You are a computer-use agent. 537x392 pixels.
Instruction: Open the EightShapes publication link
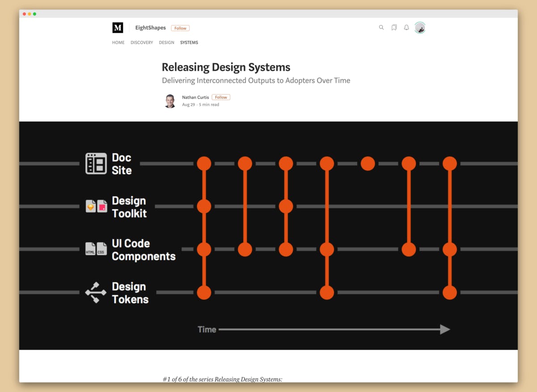150,28
